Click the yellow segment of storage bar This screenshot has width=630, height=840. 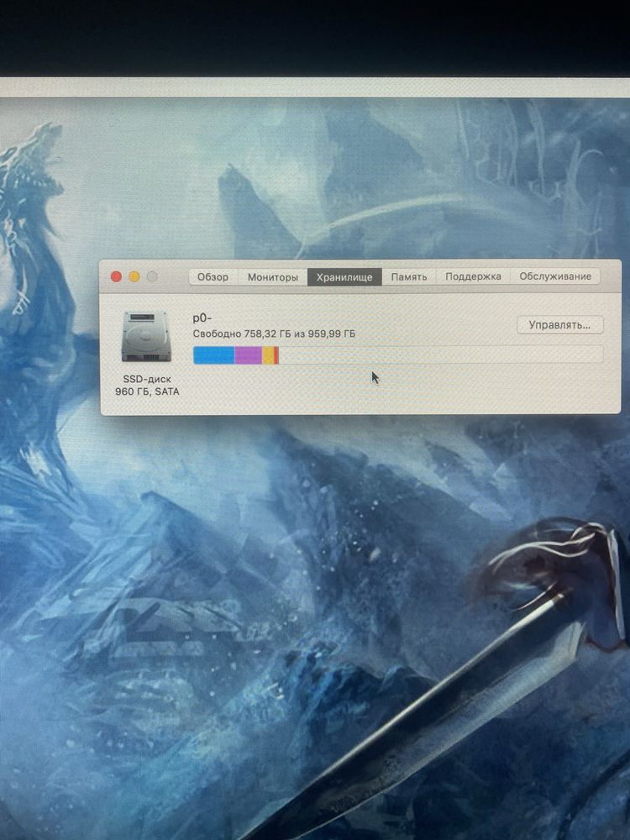[x=269, y=355]
